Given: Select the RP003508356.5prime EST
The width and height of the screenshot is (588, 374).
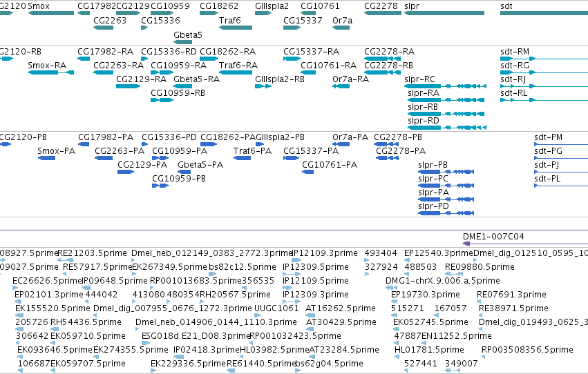Looking at the screenshot, I should 484,357.
